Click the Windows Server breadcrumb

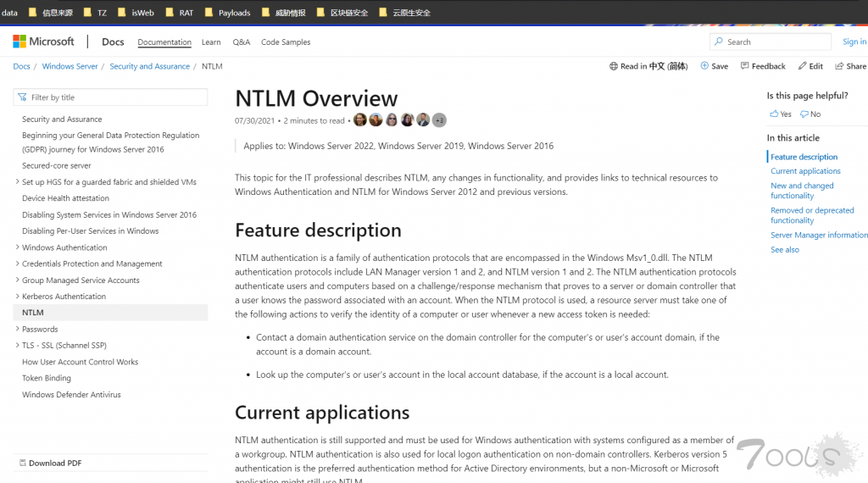(x=70, y=66)
